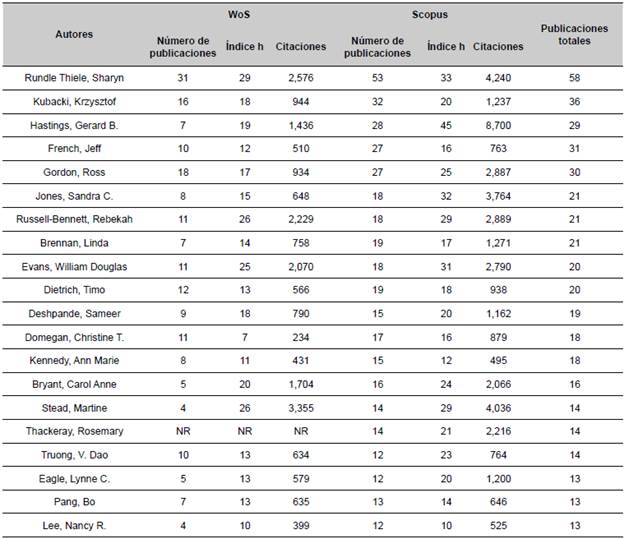Select the Lee, Nancy R. author cell

(x=74, y=523)
